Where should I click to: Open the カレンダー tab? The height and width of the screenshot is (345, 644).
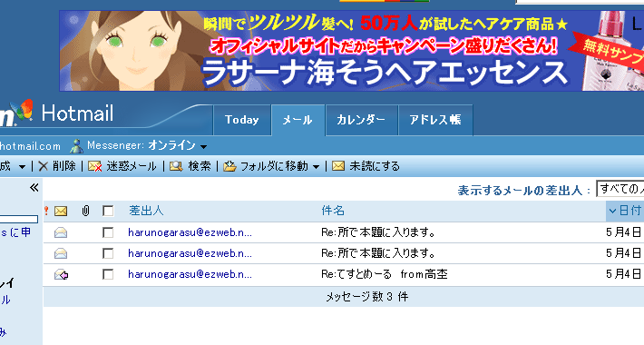coord(361,120)
